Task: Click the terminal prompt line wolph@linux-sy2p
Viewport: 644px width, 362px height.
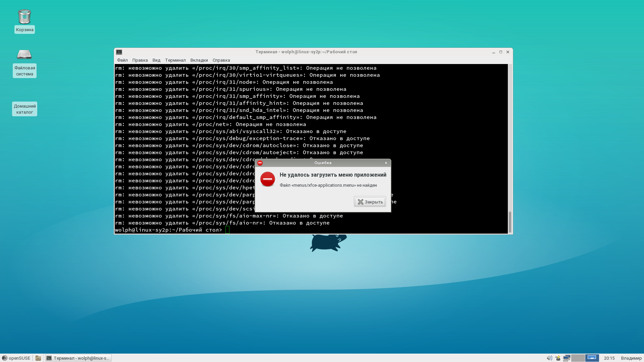Action: 168,230
